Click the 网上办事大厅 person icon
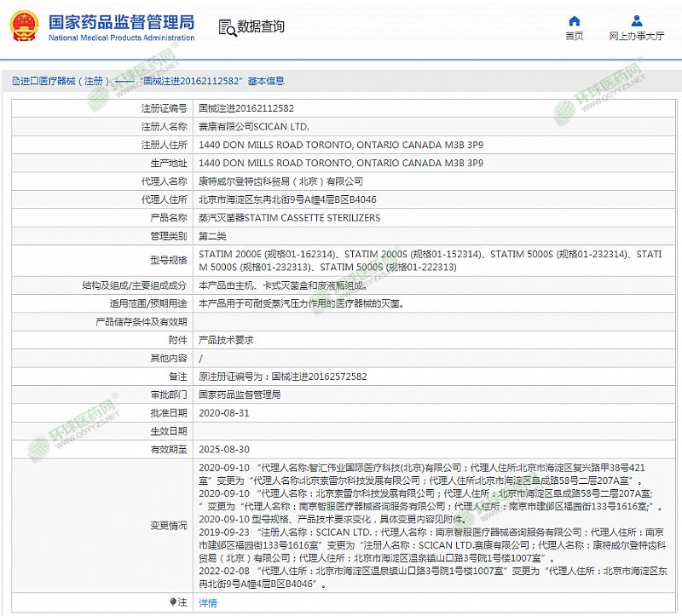The height and width of the screenshot is (616, 682). (637, 20)
